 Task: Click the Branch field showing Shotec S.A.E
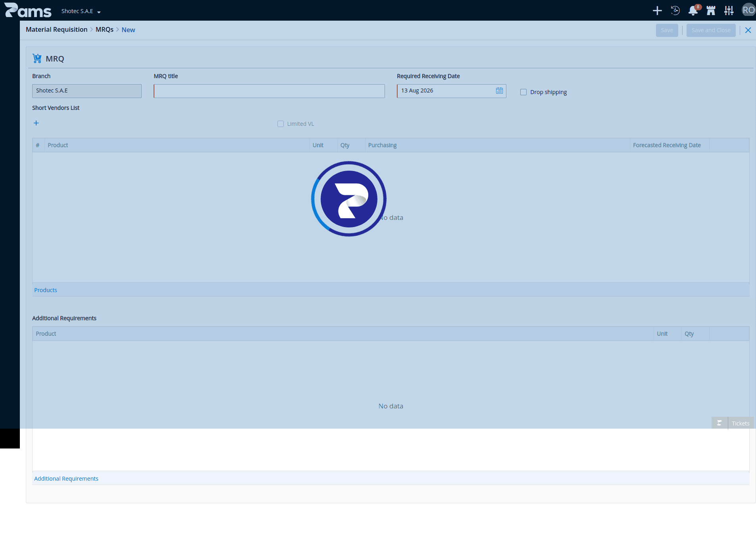(87, 91)
